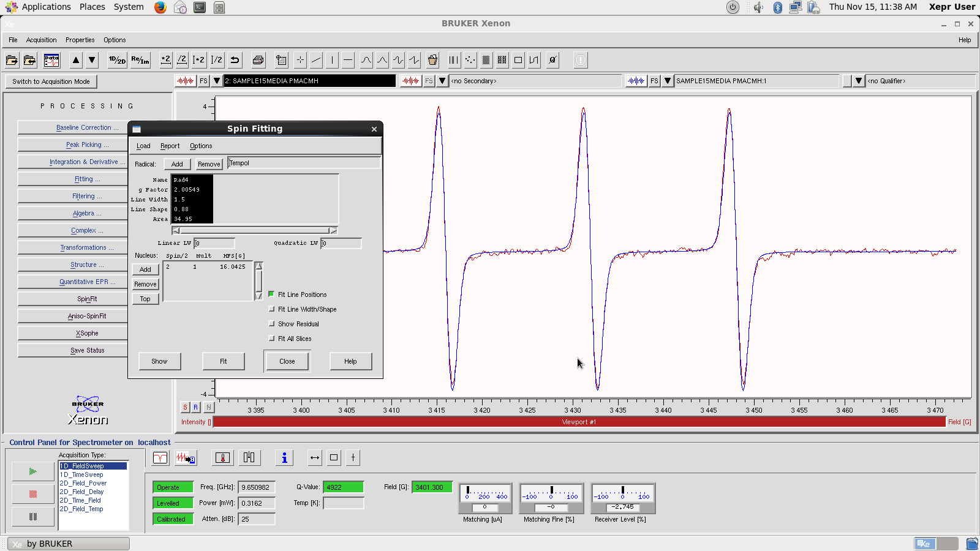Enable the Fit All Slices checkbox
The width and height of the screenshot is (980, 551).
point(272,339)
